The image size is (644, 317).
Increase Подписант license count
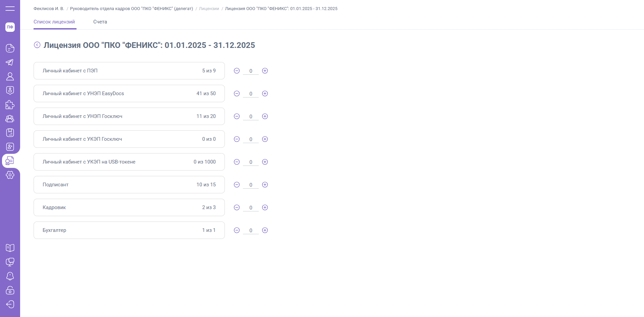click(265, 185)
